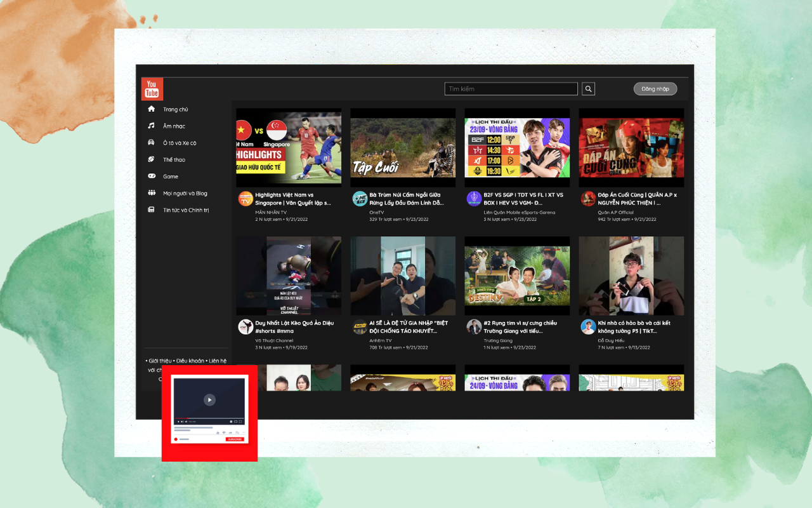Click channel name 'Liên Quân Mobile eSports-Garena'

pyautogui.click(x=519, y=213)
